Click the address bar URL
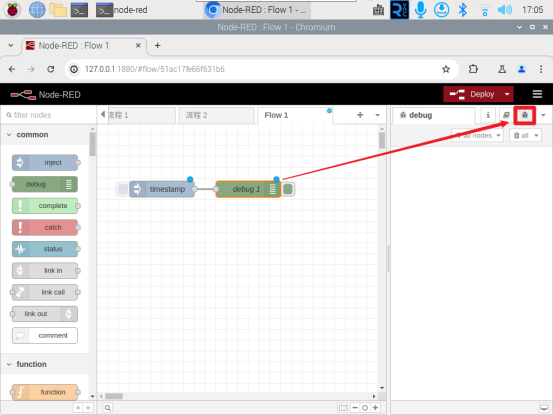Viewport: 553px width, 415px height. 154,69
